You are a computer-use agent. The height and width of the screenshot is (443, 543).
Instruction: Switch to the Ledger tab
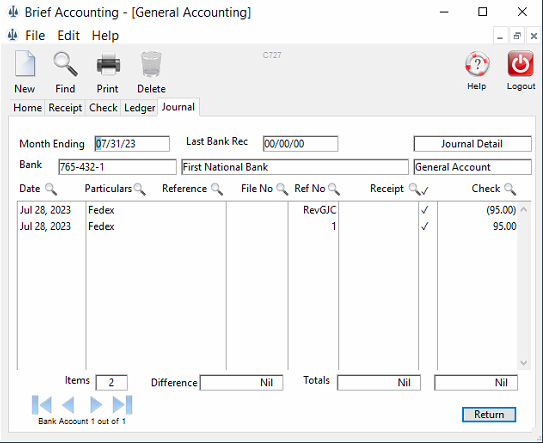139,108
